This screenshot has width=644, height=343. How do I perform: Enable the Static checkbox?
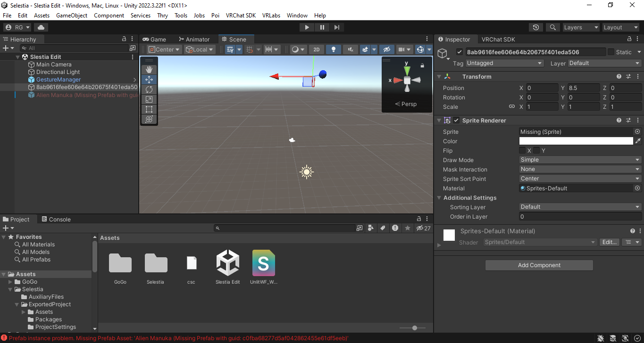coord(611,52)
